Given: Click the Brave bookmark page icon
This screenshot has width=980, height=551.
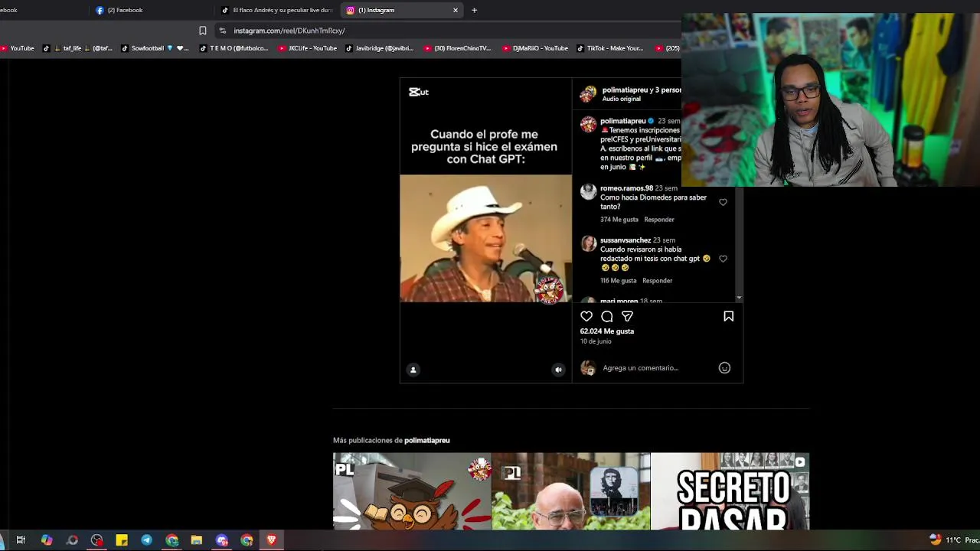Looking at the screenshot, I should pyautogui.click(x=202, y=31).
